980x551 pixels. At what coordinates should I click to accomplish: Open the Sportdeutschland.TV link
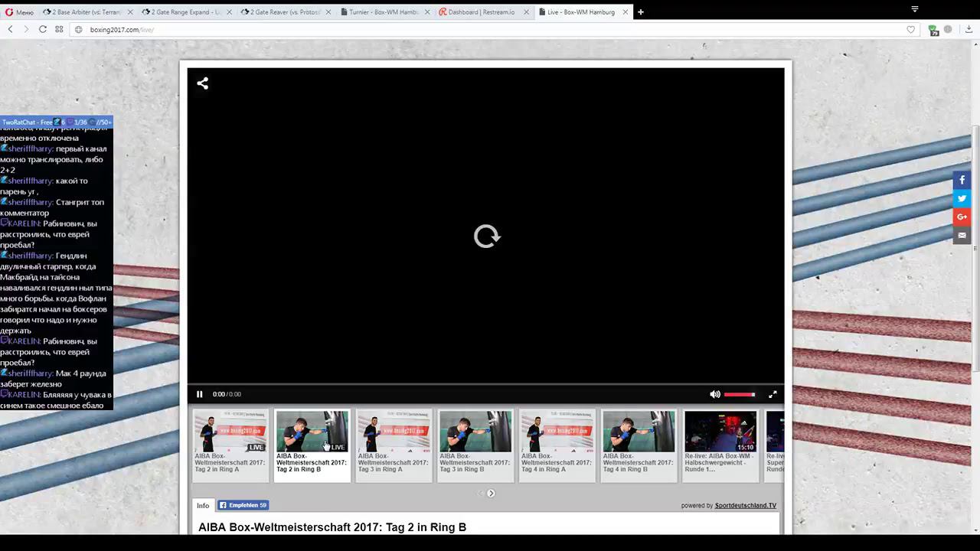746,506
